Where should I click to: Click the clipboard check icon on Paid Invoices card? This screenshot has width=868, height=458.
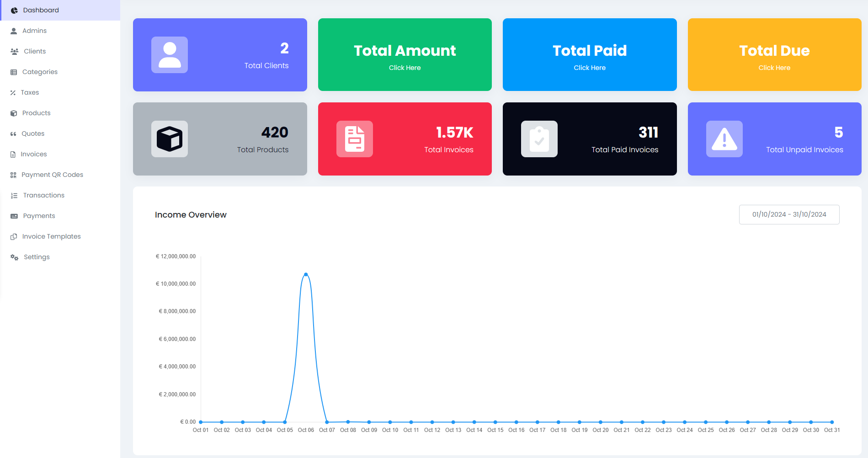539,139
